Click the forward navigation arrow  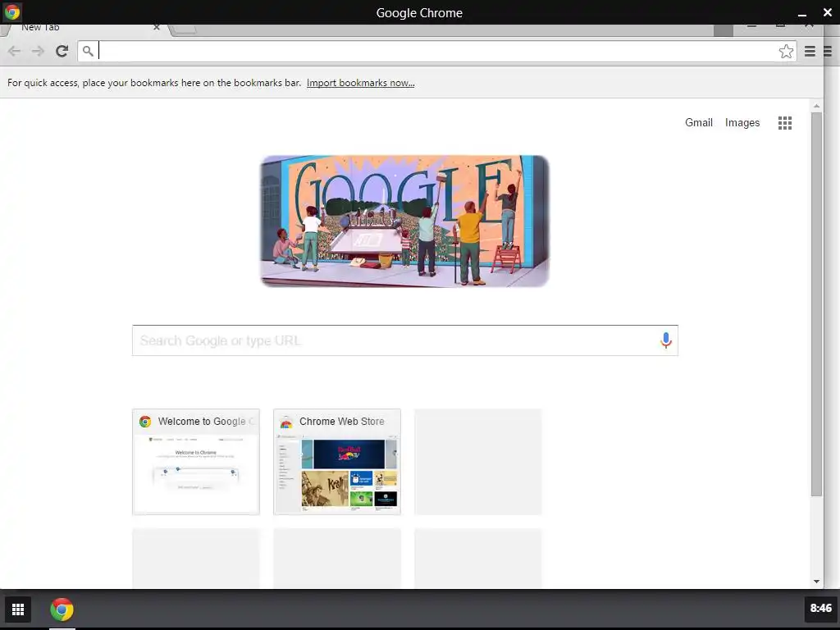click(38, 51)
